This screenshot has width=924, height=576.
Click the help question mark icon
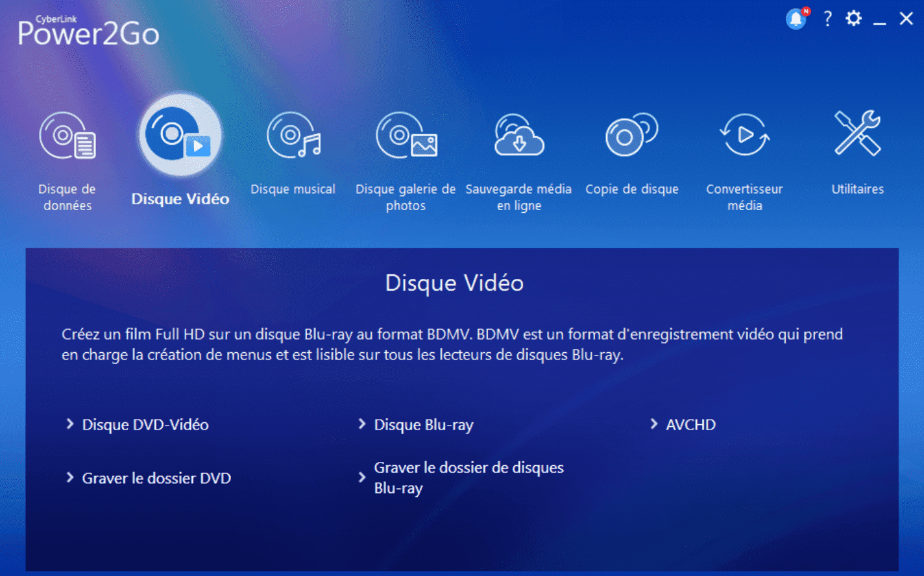click(827, 19)
